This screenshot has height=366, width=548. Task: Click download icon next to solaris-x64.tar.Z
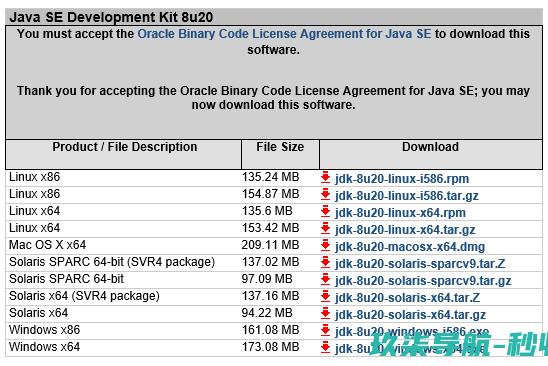point(325,296)
